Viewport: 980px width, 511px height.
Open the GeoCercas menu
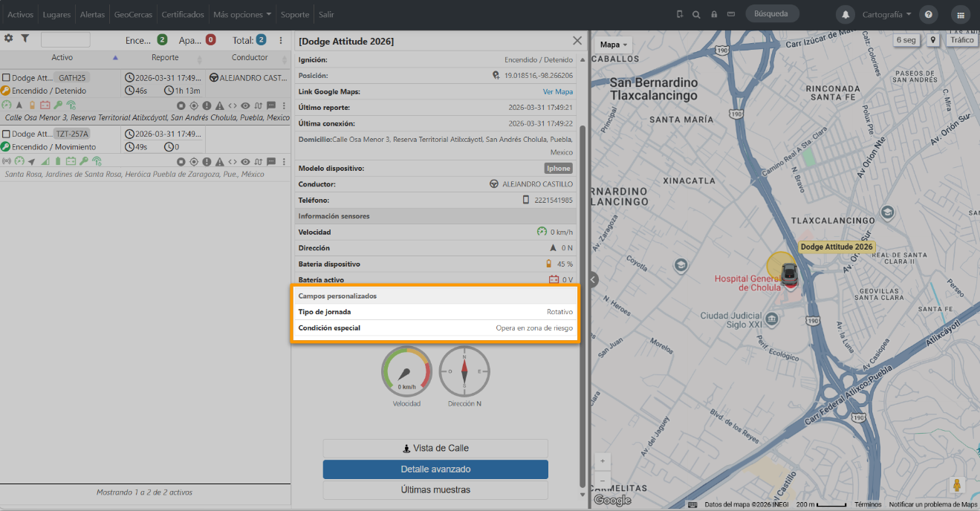[x=134, y=14]
